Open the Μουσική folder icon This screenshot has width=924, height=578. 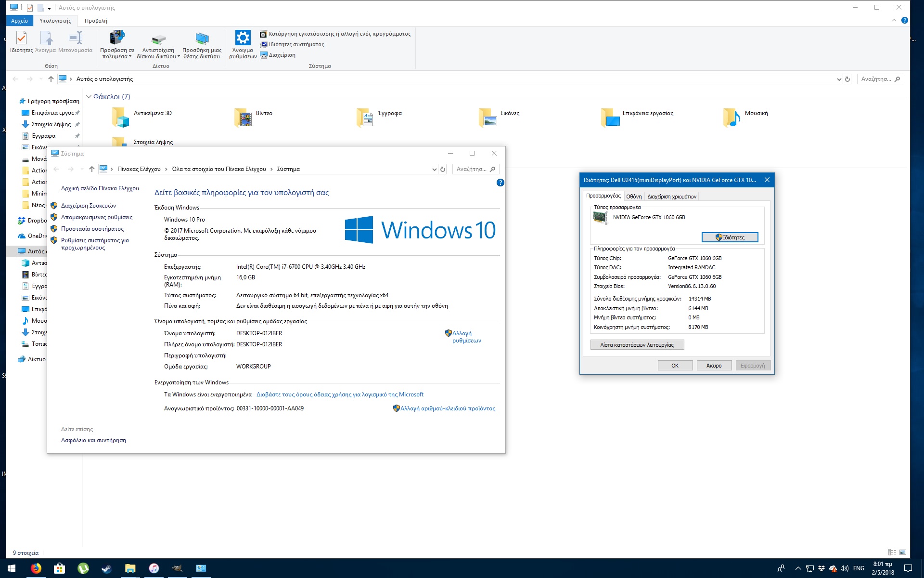732,117
